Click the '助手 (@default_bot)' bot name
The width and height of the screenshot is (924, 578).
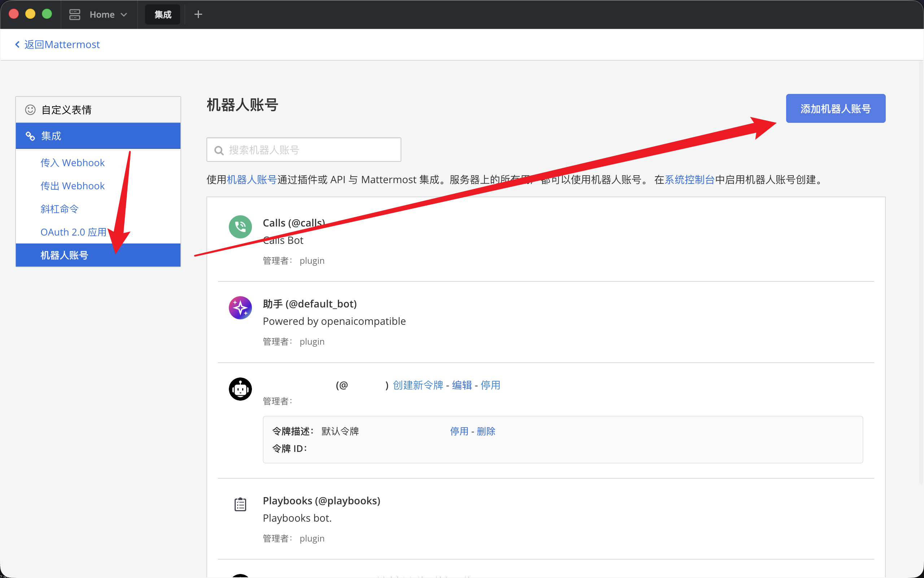pyautogui.click(x=310, y=304)
